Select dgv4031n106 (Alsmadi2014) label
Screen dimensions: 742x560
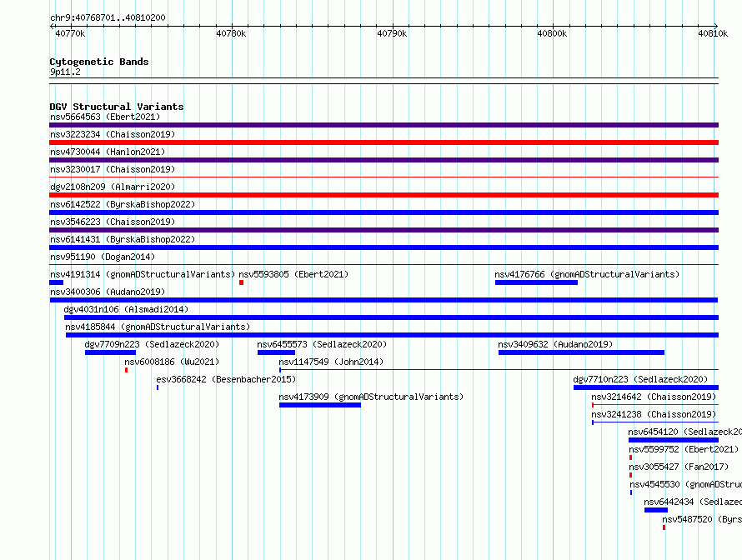126,309
